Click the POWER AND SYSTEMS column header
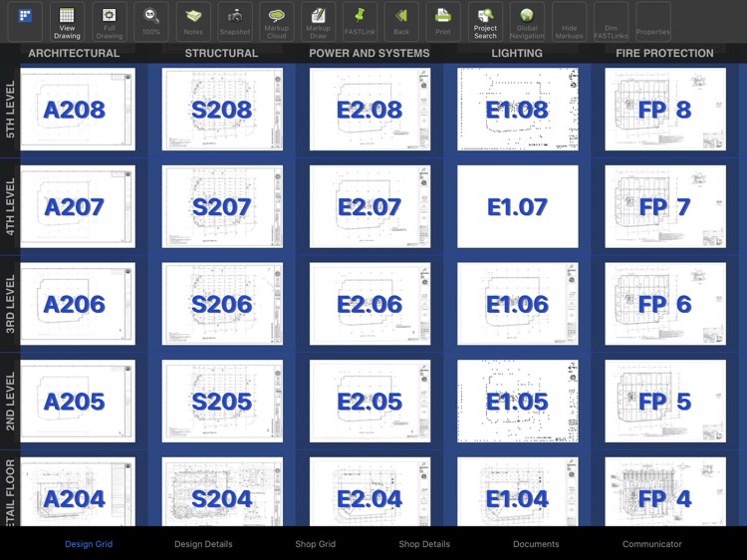Screen dimensions: 747x560 370,53
